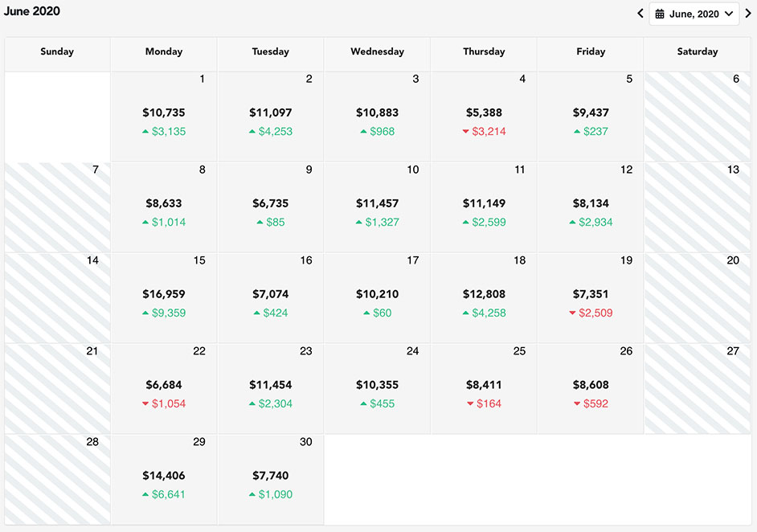Click the calendar icon in month picker
The width and height of the screenshot is (757, 532).
click(x=660, y=14)
